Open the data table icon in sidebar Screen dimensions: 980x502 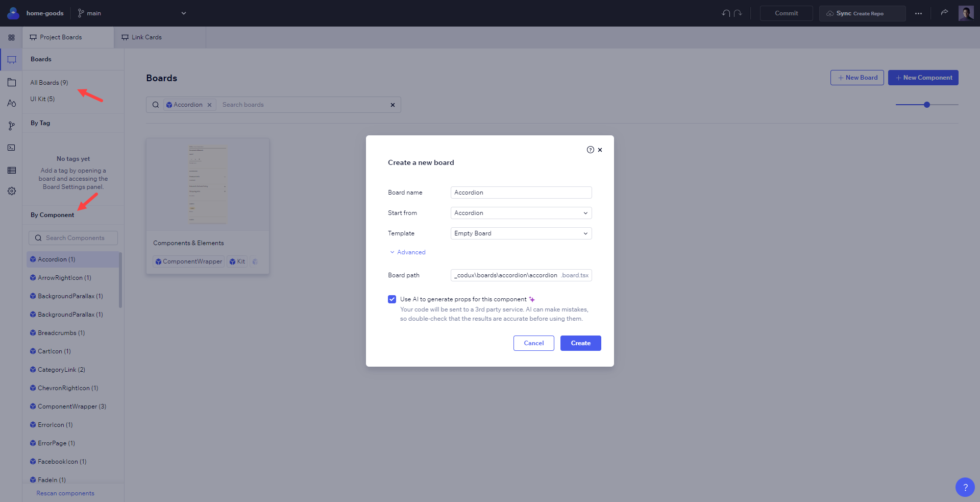click(x=11, y=170)
